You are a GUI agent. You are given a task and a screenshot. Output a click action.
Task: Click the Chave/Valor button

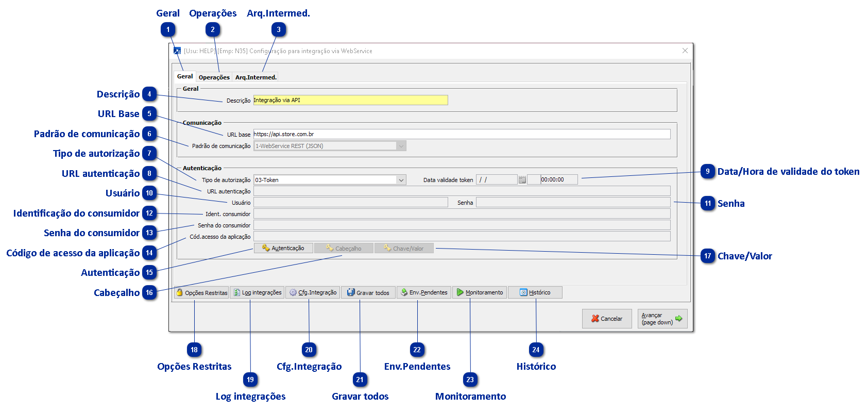pyautogui.click(x=404, y=248)
